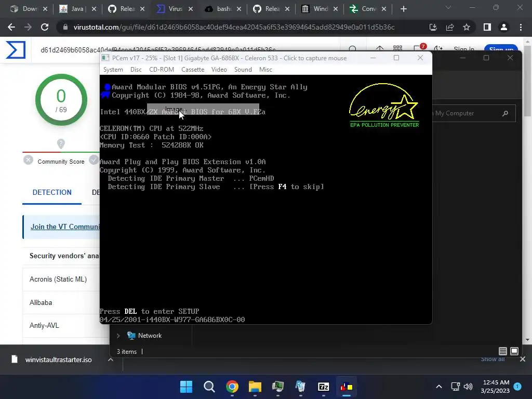This screenshot has width=532, height=399.
Task: Open a new Chrome tab
Action: (403, 9)
